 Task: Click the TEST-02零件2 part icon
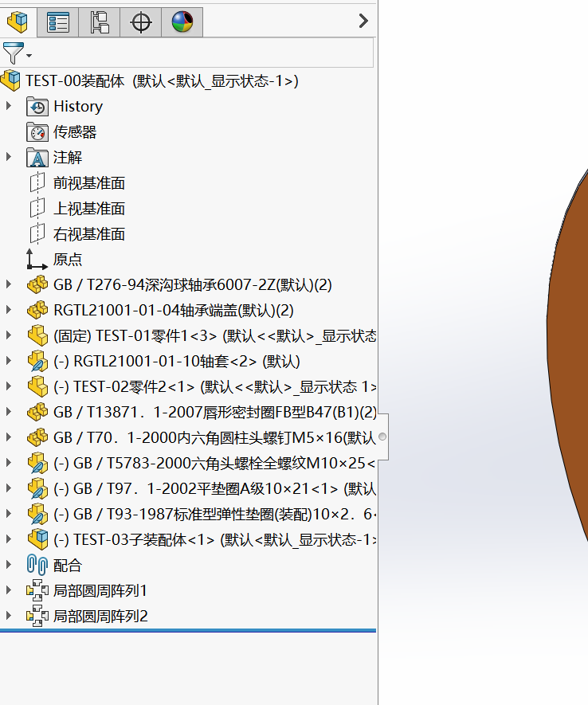pyautogui.click(x=37, y=386)
